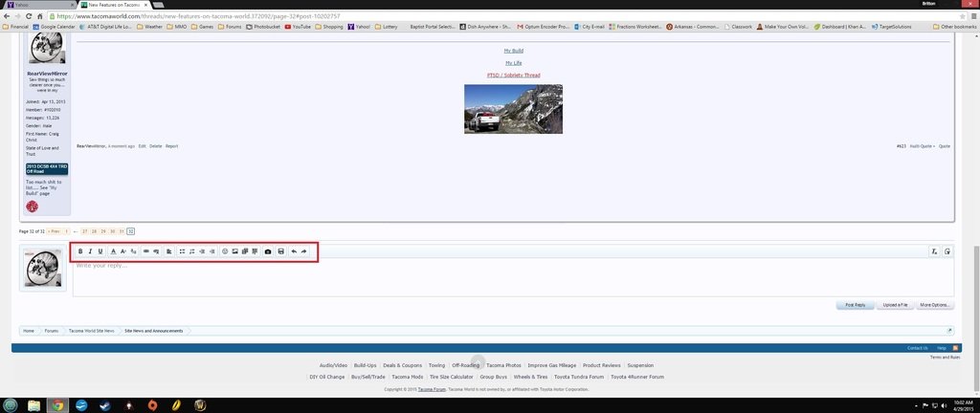Click the bookmark star in address bar

pyautogui.click(x=963, y=15)
